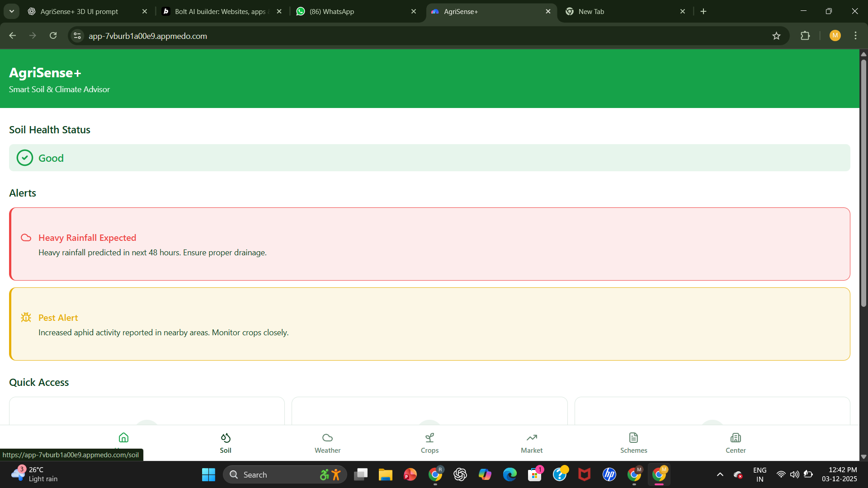The width and height of the screenshot is (868, 488).
Task: Open Market trends tab
Action: tap(531, 443)
